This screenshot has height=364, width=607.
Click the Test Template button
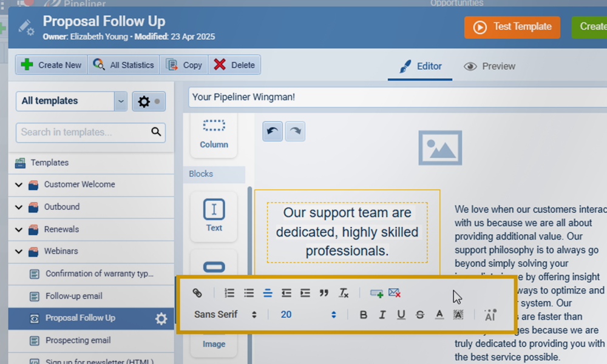512,27
